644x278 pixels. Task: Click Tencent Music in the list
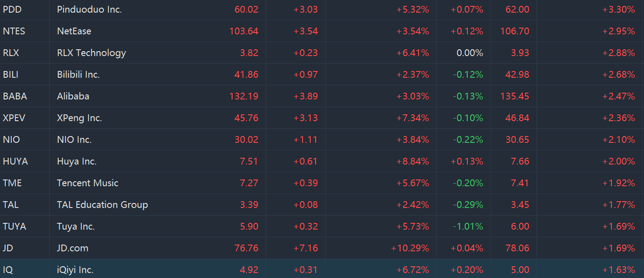(x=88, y=183)
